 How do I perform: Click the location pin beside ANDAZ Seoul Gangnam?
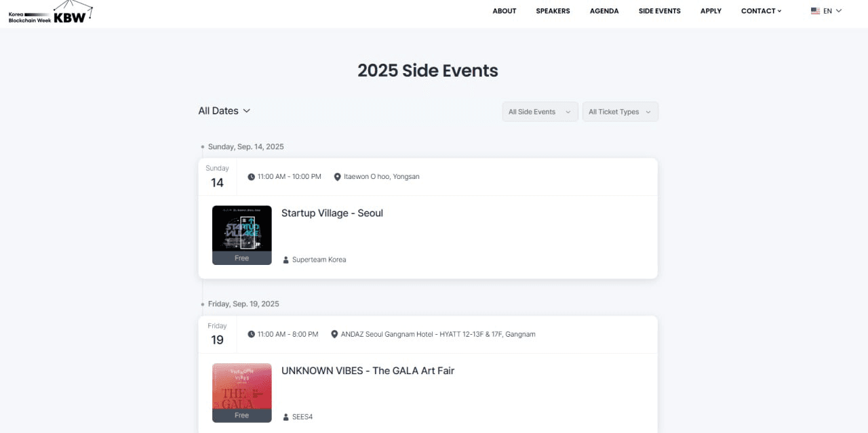(x=334, y=335)
